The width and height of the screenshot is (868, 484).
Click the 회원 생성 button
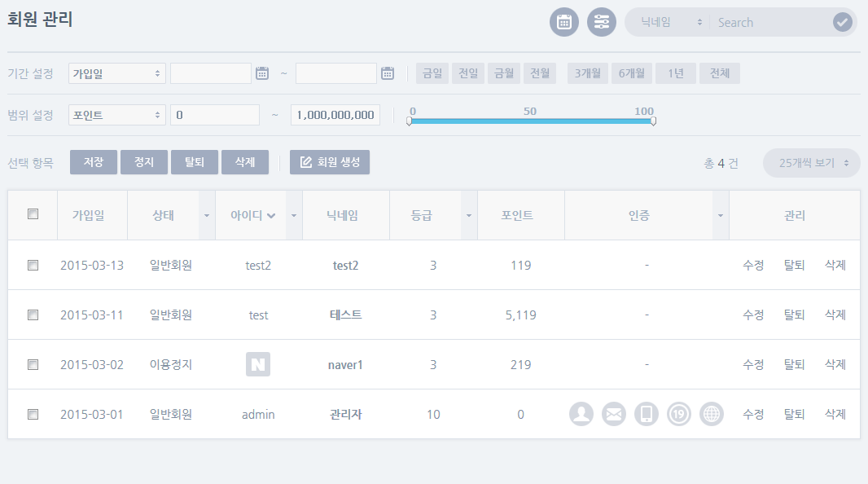tap(330, 162)
